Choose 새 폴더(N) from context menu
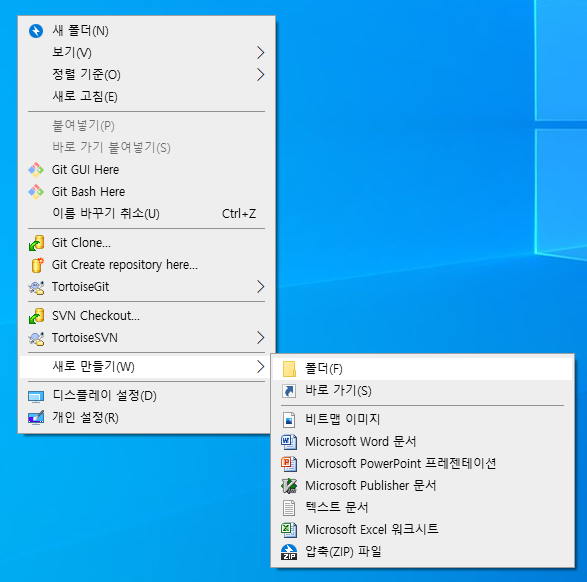The height and width of the screenshot is (582, 587). 147,31
